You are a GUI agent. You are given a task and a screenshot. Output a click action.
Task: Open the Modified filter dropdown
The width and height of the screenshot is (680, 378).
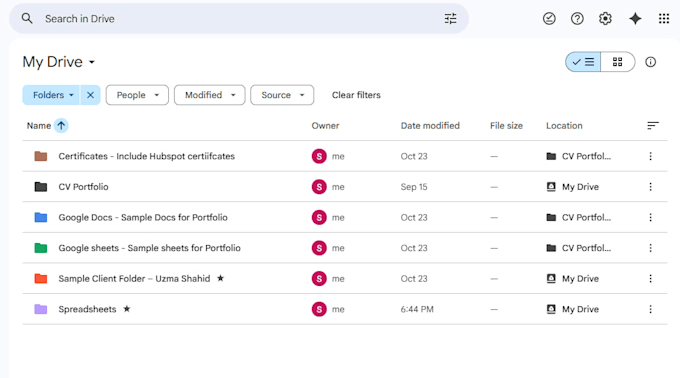coord(209,95)
